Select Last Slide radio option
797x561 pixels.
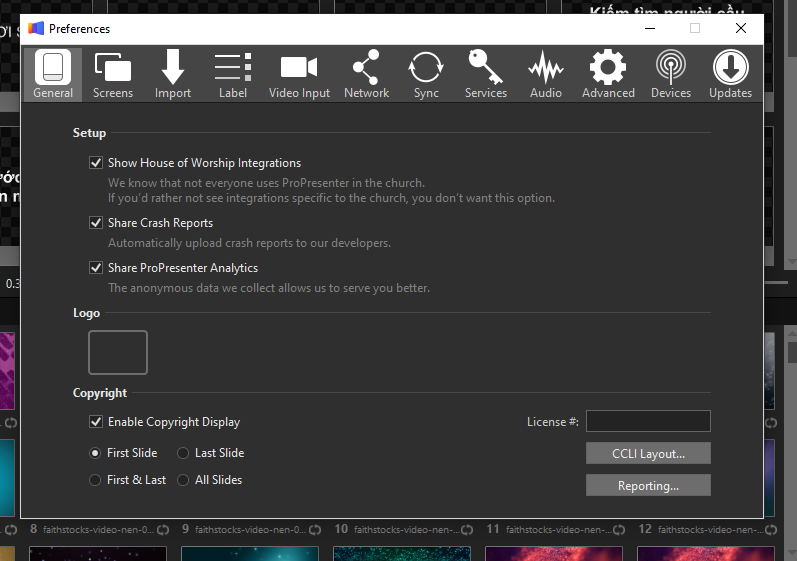[x=183, y=453]
